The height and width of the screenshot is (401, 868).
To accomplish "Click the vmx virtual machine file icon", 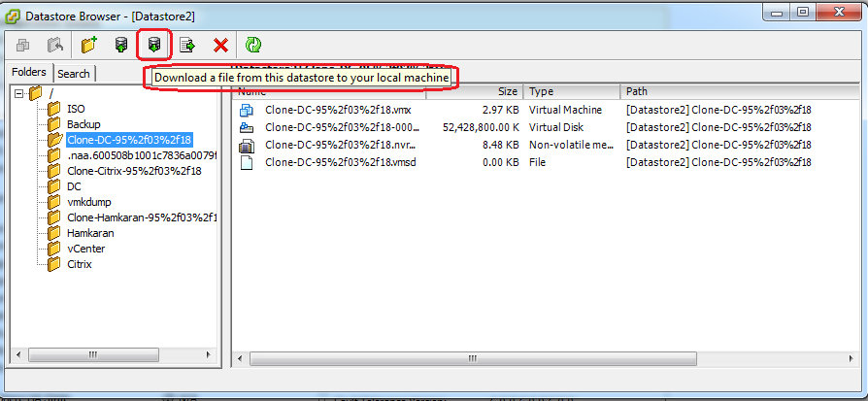I will click(246, 111).
